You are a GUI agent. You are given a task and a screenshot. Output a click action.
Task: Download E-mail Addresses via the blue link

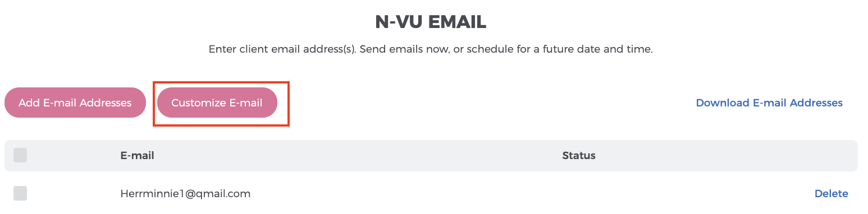click(x=769, y=103)
